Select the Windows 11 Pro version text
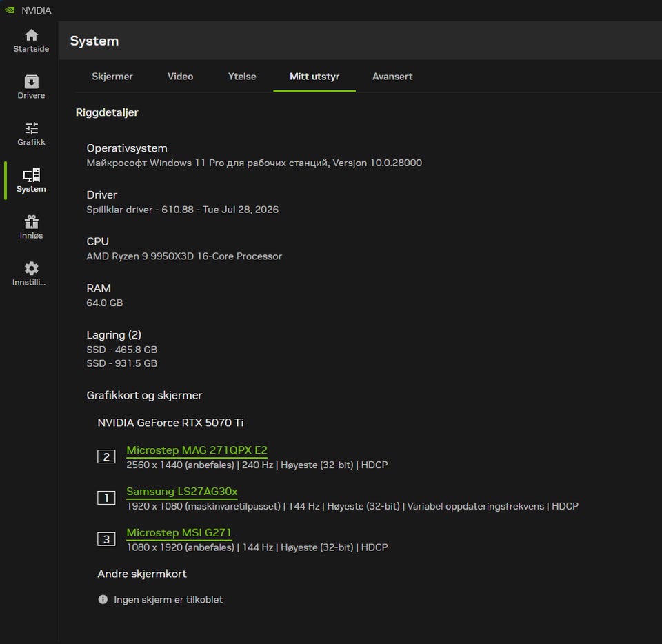This screenshot has height=644, width=662. pos(254,163)
